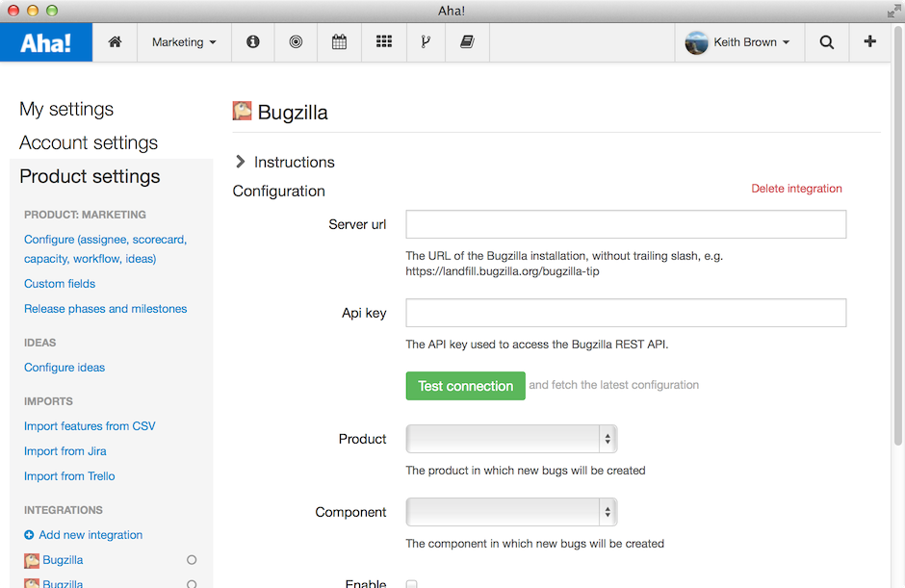Toggle status circle of first Bugzilla integration

[192, 560]
